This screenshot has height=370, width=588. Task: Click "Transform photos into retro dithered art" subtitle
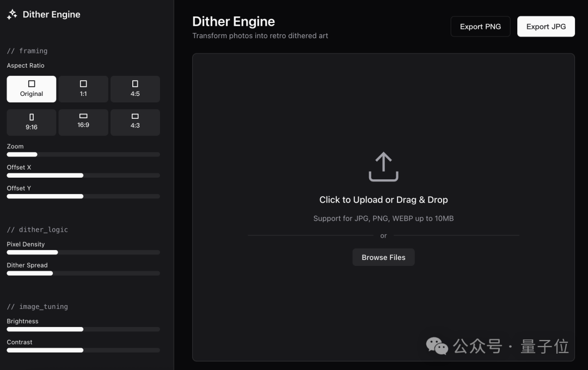point(260,35)
